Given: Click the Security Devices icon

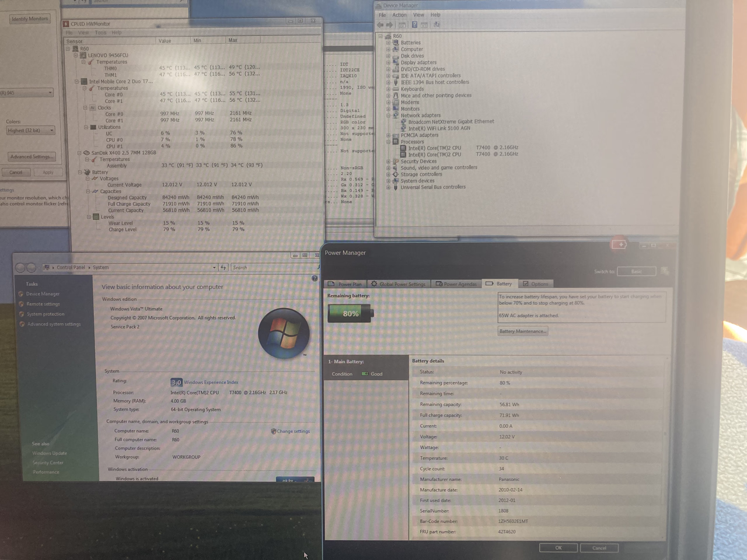Looking at the screenshot, I should coord(395,161).
